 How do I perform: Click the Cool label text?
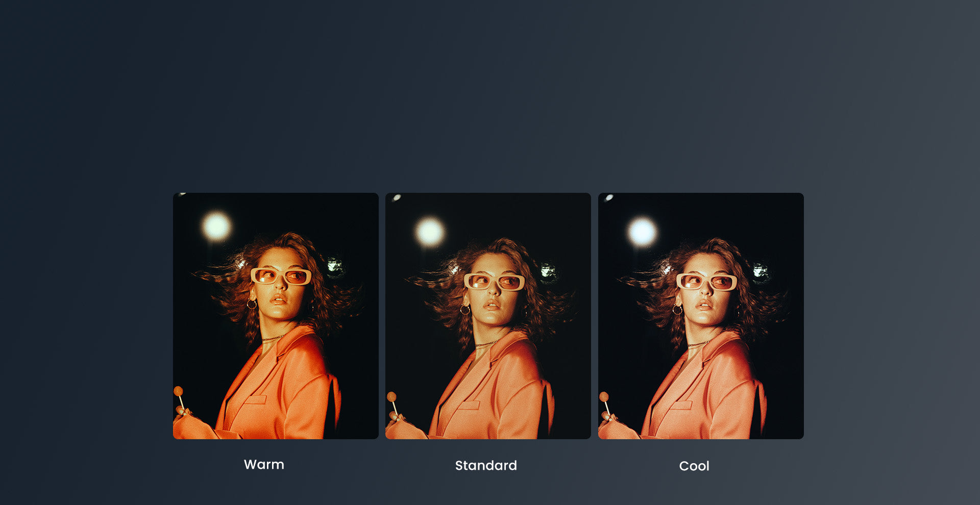694,466
